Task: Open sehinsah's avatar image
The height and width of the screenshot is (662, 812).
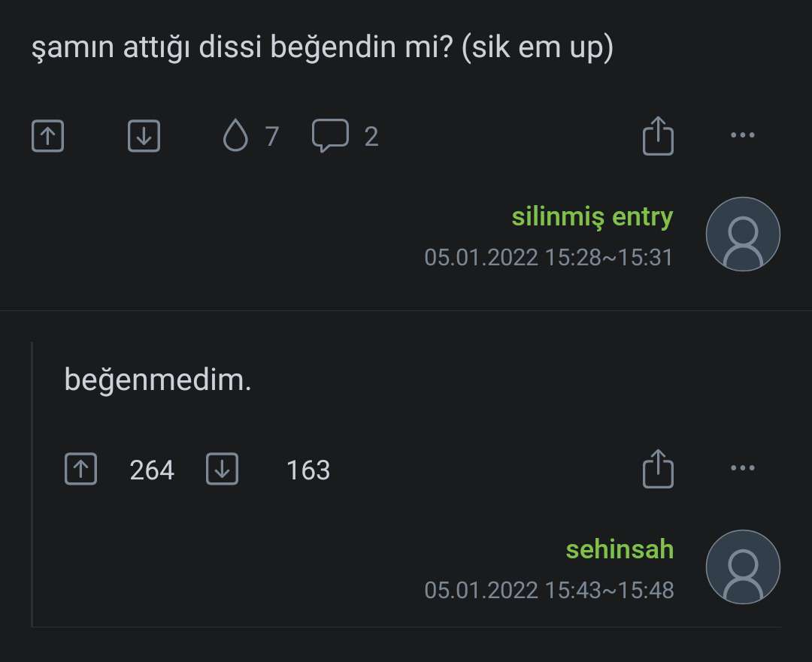Action: click(x=743, y=567)
